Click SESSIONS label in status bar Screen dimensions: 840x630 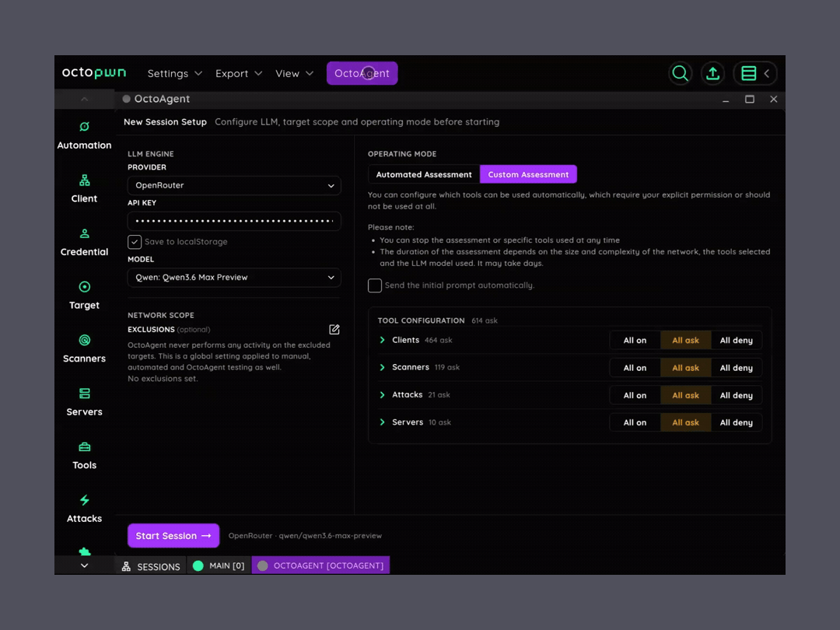click(x=159, y=567)
